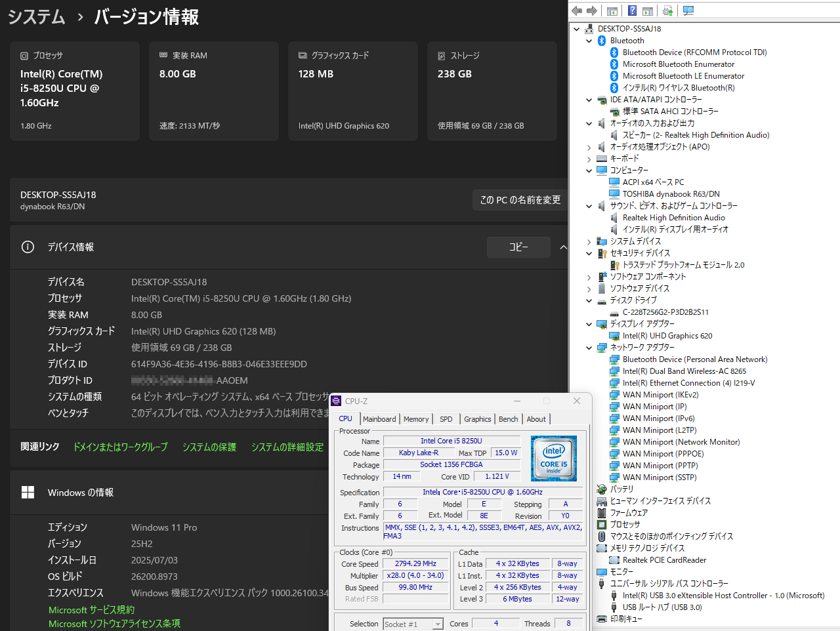Open the Microsoft ソフトウェアライセンス条項 link
The image size is (840, 631).
[114, 624]
